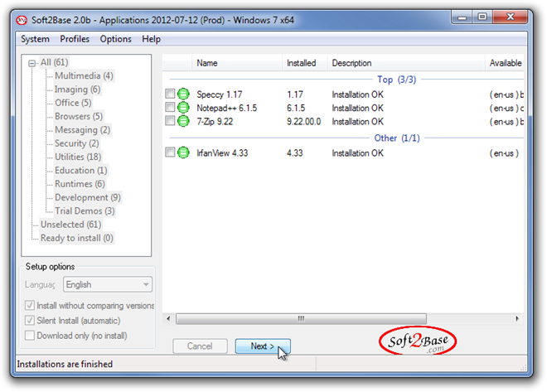Enable Download only (no install) checkbox

point(30,336)
